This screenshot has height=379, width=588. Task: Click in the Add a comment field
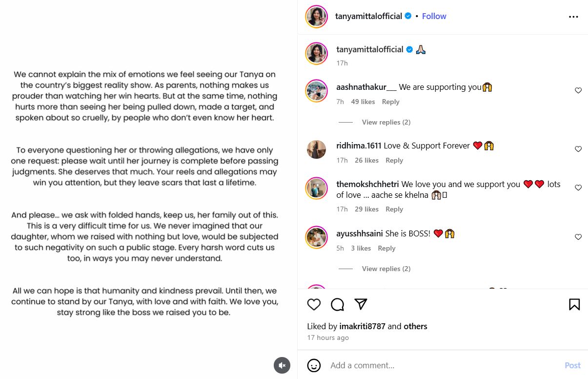(439, 365)
